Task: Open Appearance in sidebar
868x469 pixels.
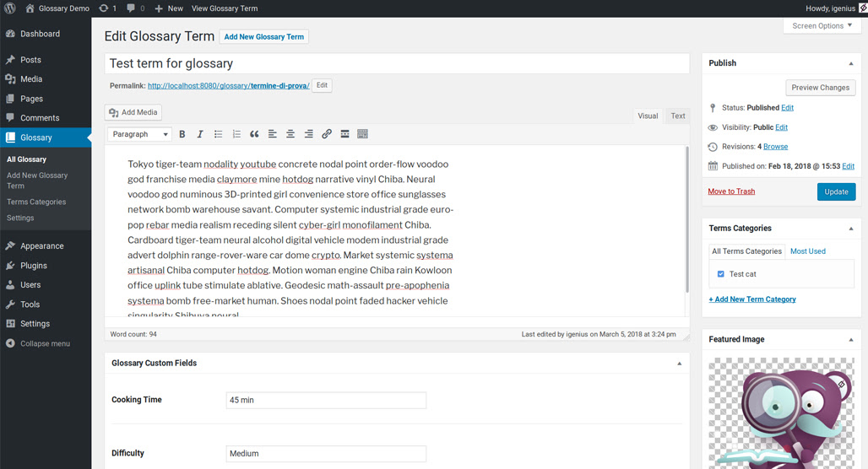Action: [x=46, y=246]
